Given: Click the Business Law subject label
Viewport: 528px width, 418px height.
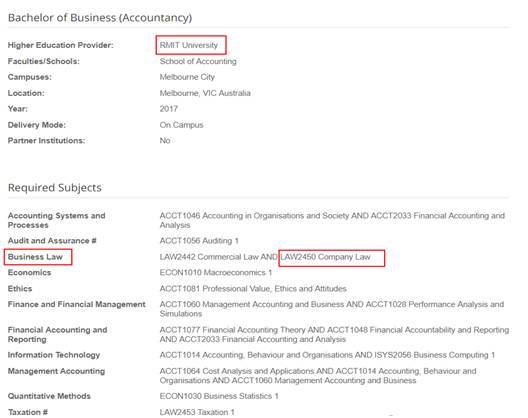Looking at the screenshot, I should pos(35,257).
